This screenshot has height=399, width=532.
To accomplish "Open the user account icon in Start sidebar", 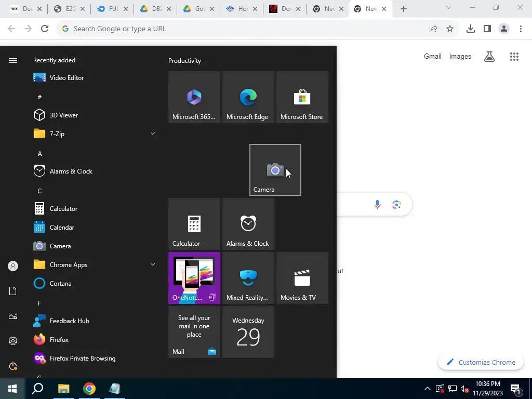I will 13,266.
